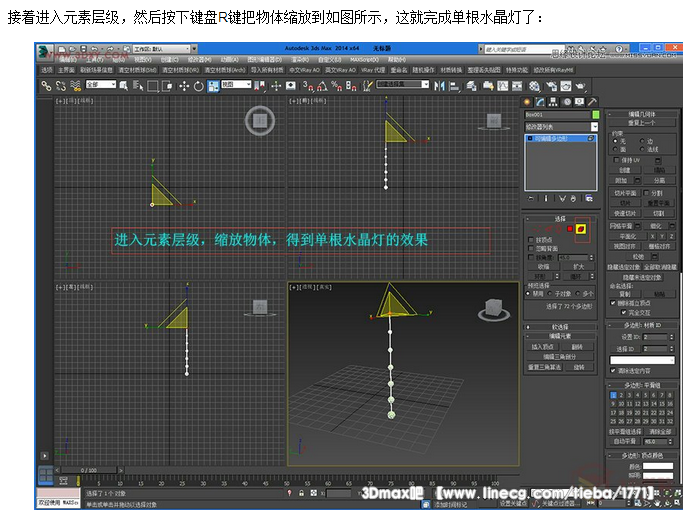Open the selection filter dropdown
Screen dimensions: 683x510
click(x=101, y=84)
